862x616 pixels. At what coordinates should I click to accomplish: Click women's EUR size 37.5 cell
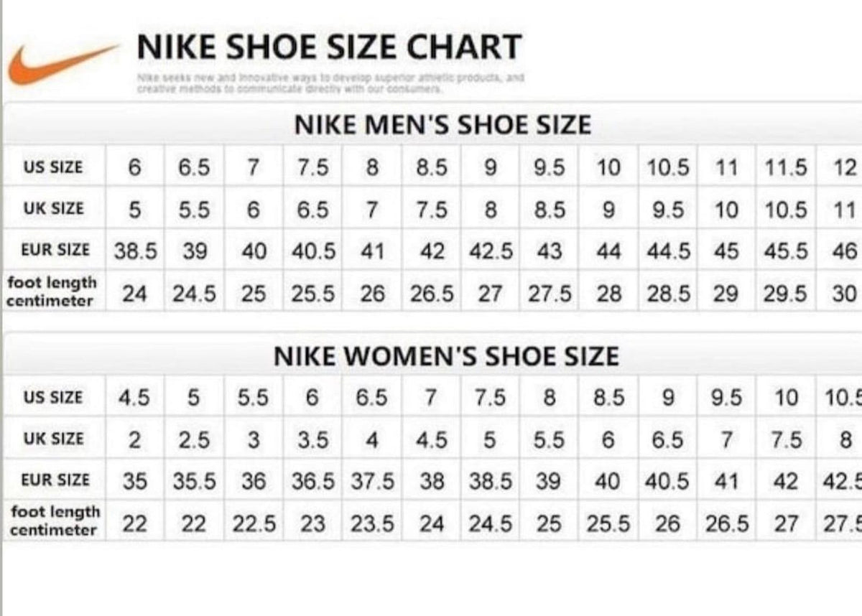tap(372, 481)
